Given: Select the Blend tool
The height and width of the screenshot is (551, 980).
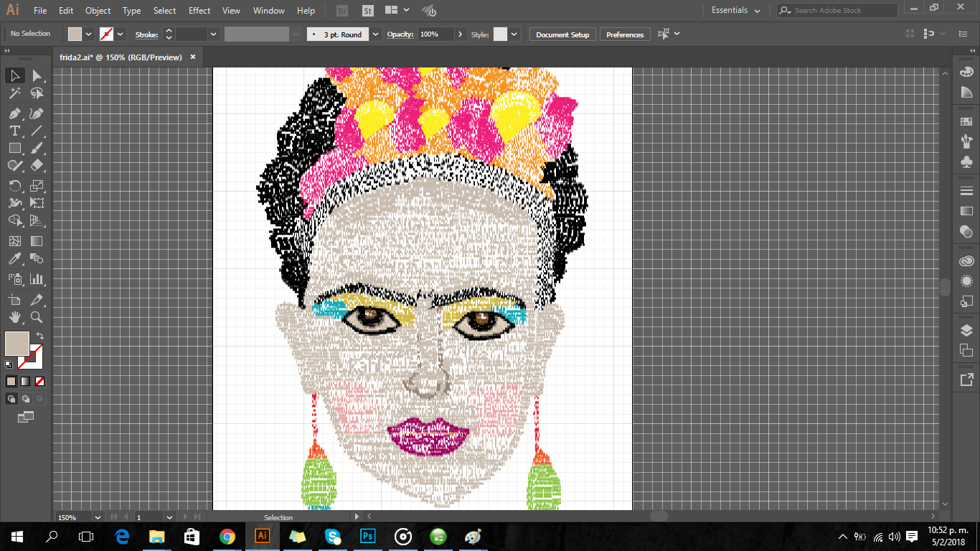Looking at the screenshot, I should [x=37, y=259].
